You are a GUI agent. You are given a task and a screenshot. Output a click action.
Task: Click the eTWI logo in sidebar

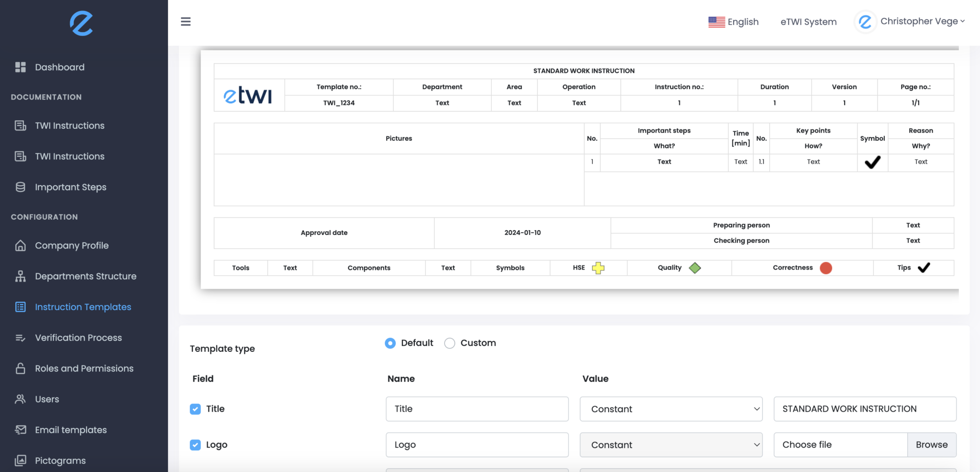click(81, 23)
